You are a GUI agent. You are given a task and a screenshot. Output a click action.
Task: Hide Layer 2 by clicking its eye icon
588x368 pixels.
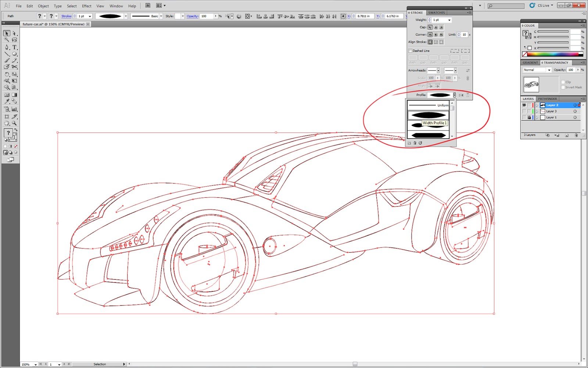(524, 105)
